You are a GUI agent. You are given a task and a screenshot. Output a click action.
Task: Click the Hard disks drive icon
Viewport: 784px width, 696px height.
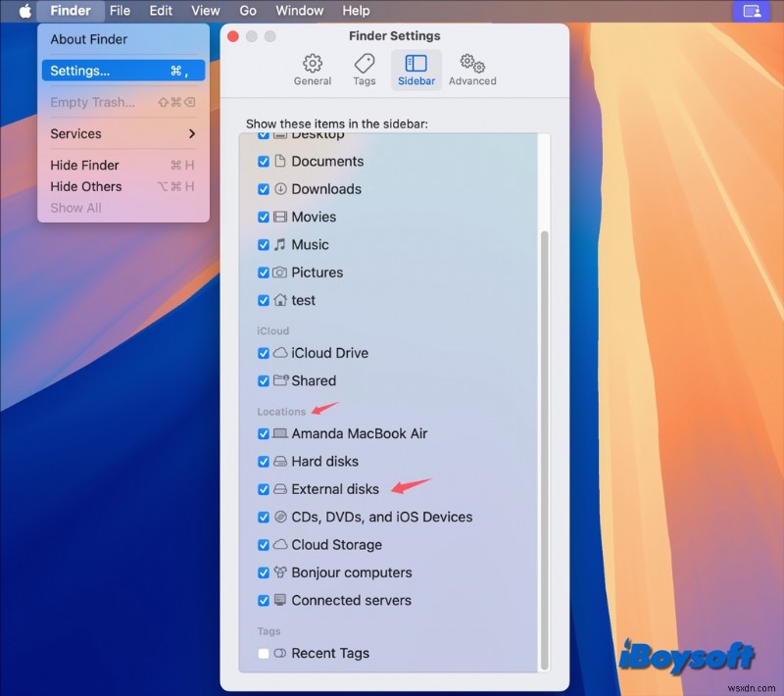(280, 461)
